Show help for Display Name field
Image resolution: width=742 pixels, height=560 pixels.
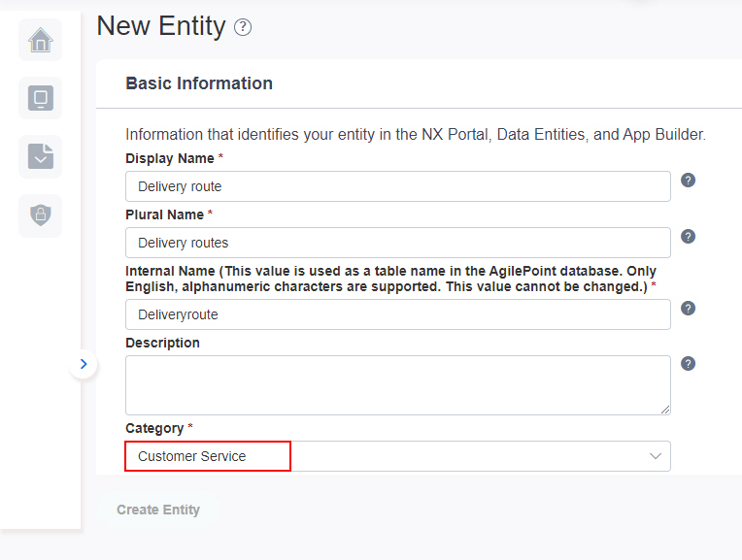pos(688,181)
